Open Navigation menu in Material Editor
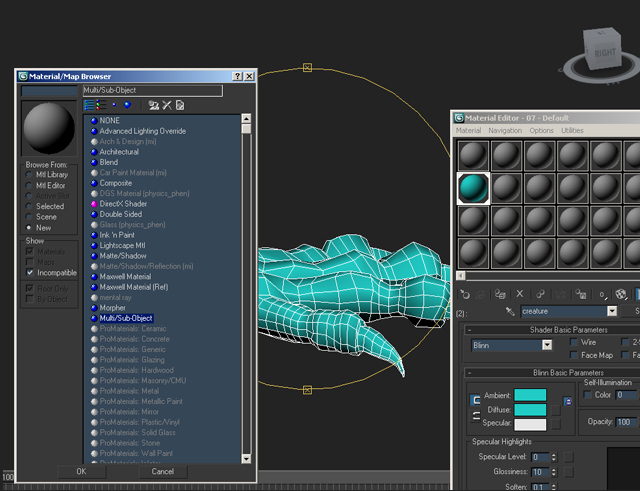This screenshot has height=491, width=640. (x=505, y=131)
